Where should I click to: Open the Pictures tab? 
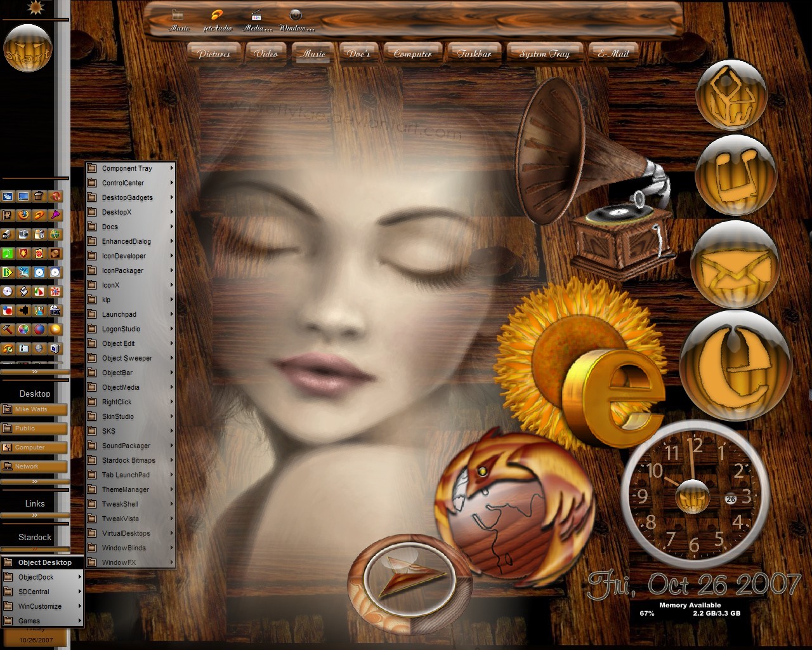[x=214, y=54]
